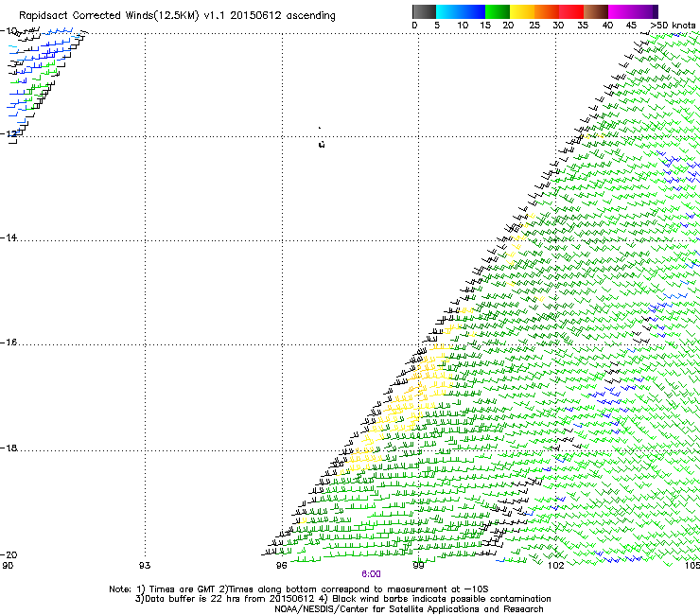
Task: Click the legend value "45" under the color bar
Action: 631,26
